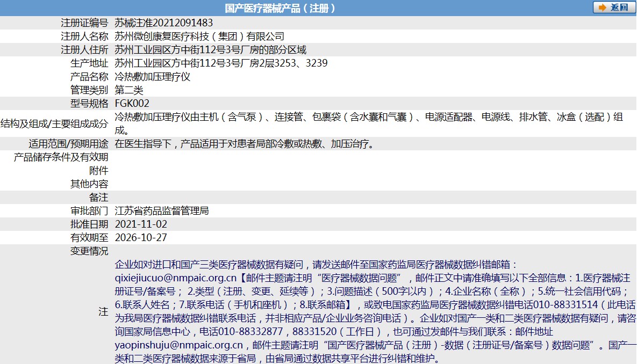
Task: Select the value 第二类
Action: click(x=129, y=90)
